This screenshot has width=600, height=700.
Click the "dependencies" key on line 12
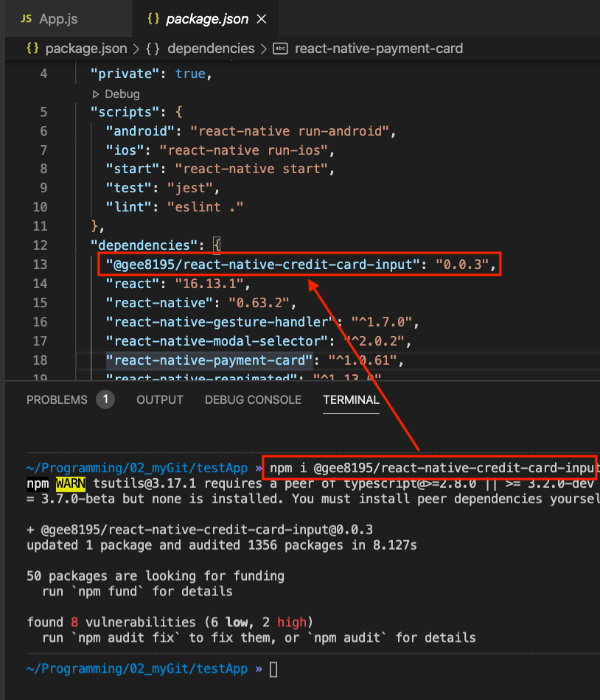coord(144,245)
